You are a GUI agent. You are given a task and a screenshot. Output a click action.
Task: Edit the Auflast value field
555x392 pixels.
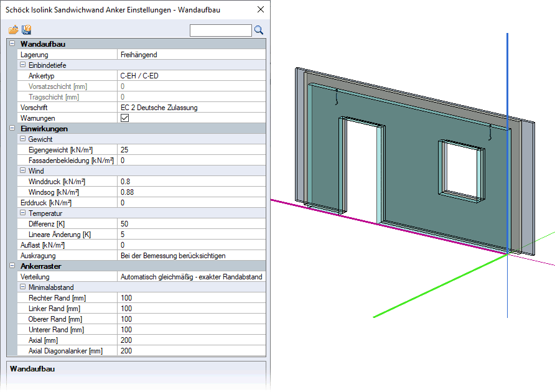[192, 245]
